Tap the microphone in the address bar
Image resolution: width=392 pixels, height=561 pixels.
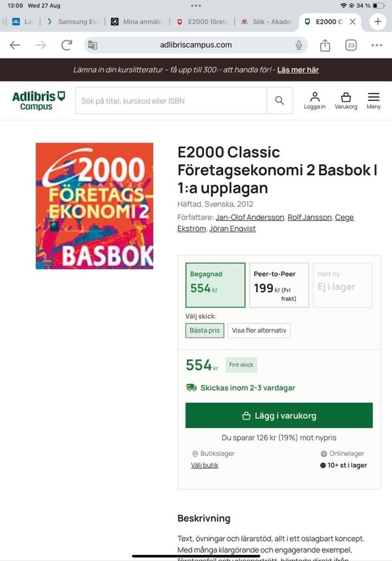click(x=299, y=45)
